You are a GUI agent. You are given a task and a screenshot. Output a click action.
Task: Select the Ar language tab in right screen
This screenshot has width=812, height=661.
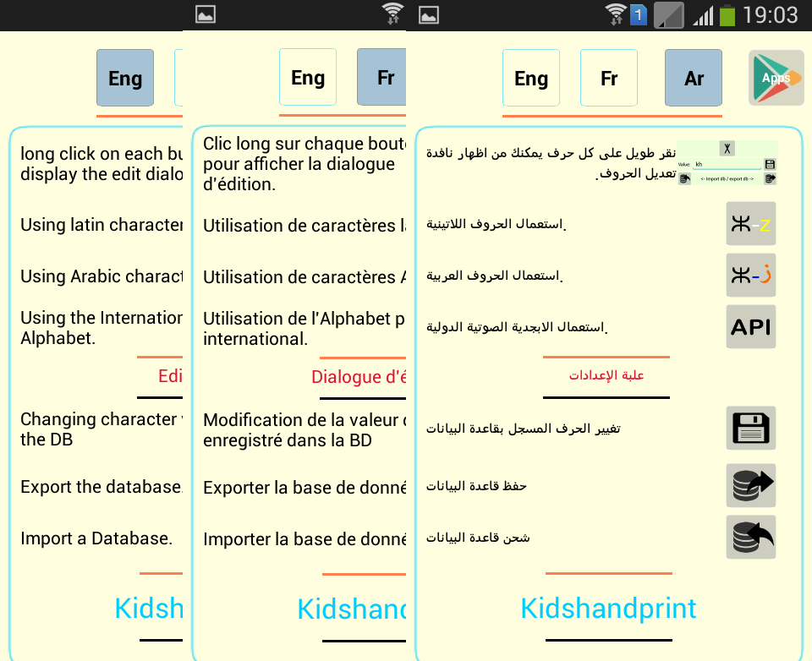pyautogui.click(x=694, y=78)
